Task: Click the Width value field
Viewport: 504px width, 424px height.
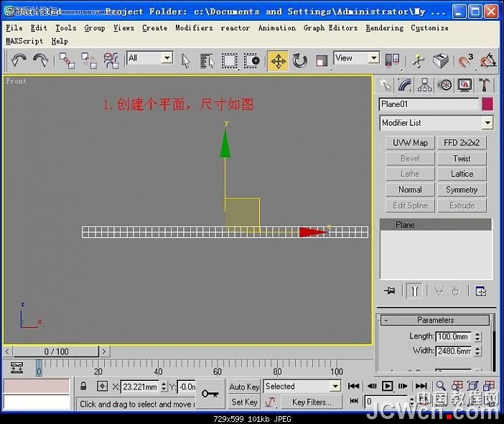Action: pyautogui.click(x=453, y=351)
